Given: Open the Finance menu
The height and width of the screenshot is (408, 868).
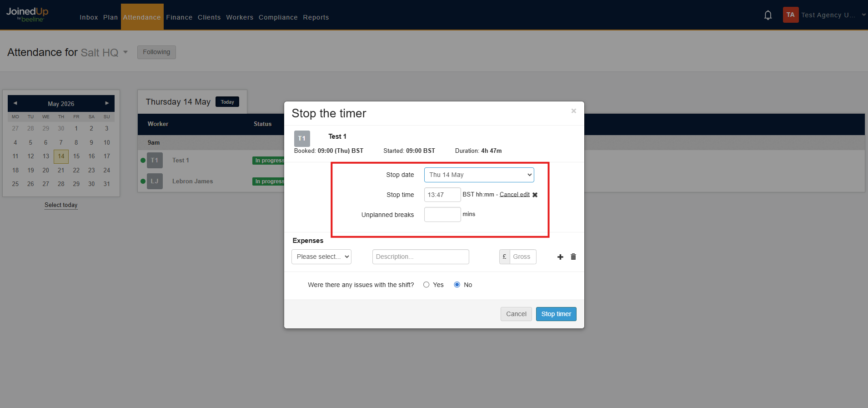Looking at the screenshot, I should click(x=179, y=17).
